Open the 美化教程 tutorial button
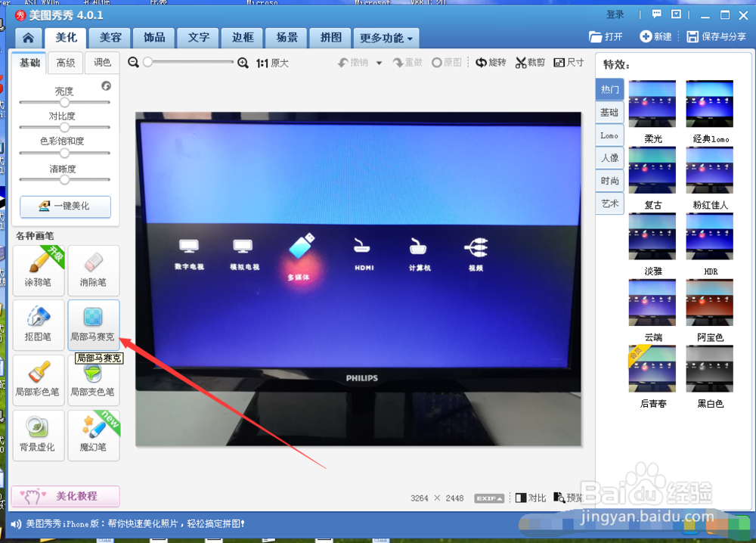 click(66, 496)
